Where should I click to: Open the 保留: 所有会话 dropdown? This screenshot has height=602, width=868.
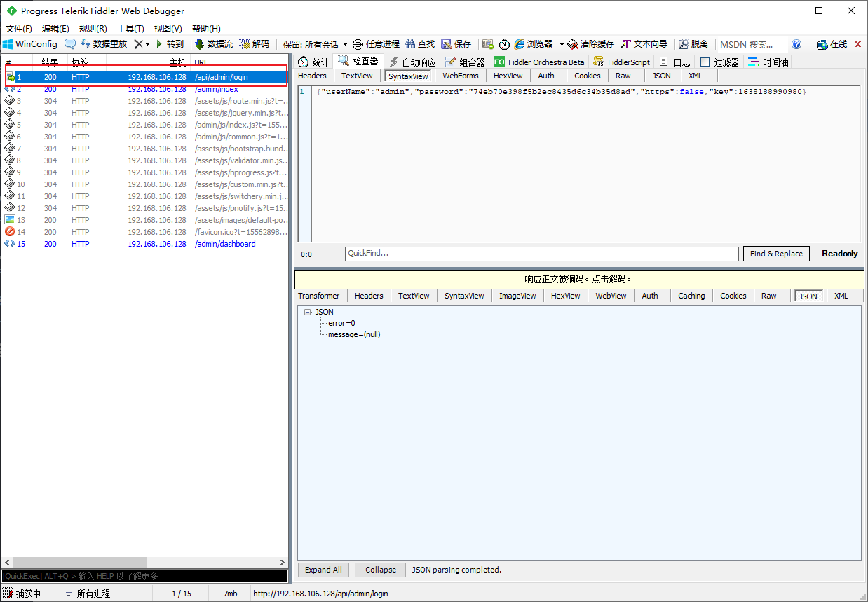tap(315, 44)
